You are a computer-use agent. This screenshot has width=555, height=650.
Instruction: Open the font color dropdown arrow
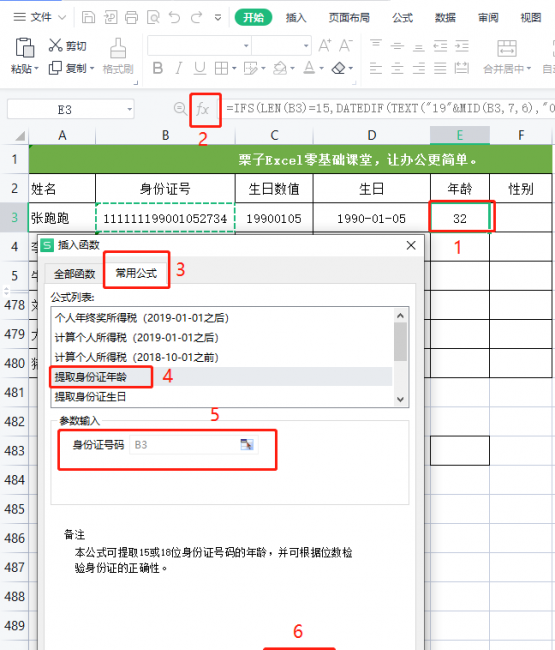(x=321, y=68)
